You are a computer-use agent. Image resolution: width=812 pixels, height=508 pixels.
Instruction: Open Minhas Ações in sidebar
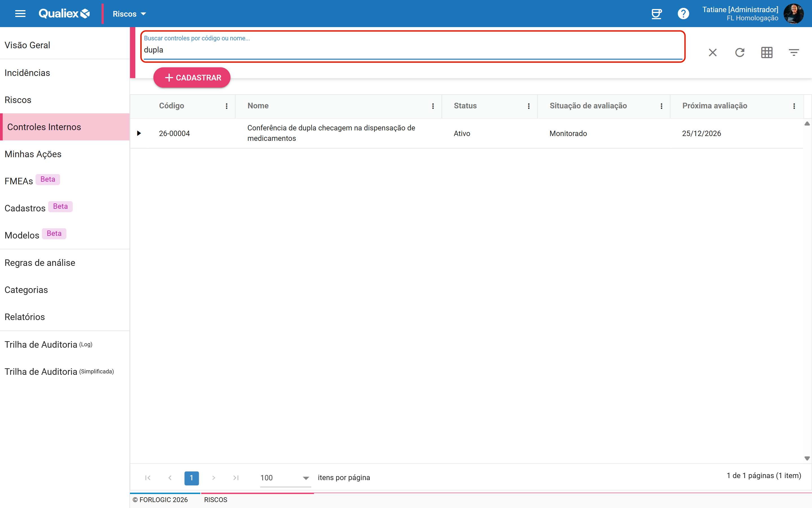[65, 154]
